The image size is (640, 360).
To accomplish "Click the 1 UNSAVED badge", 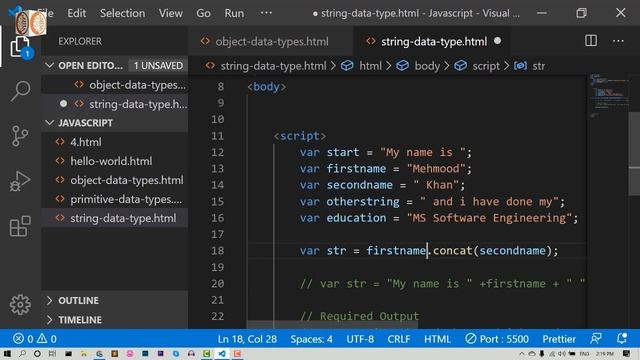I will [158, 65].
